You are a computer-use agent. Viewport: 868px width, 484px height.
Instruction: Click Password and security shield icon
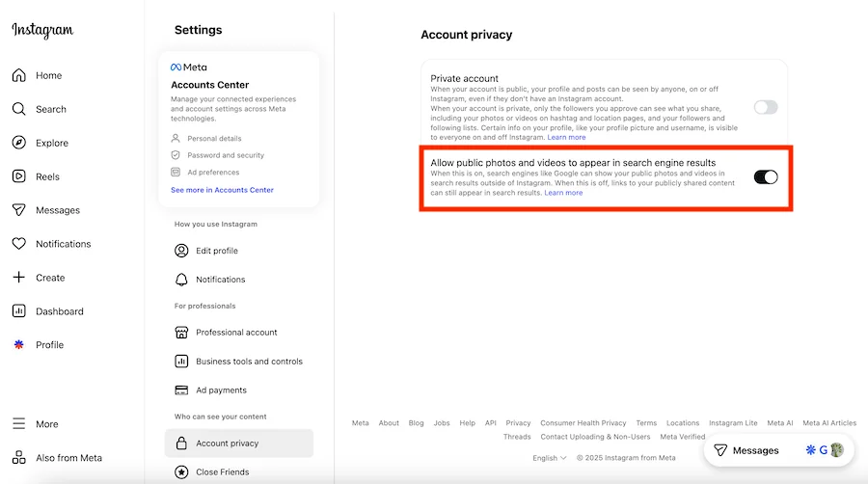coord(176,155)
